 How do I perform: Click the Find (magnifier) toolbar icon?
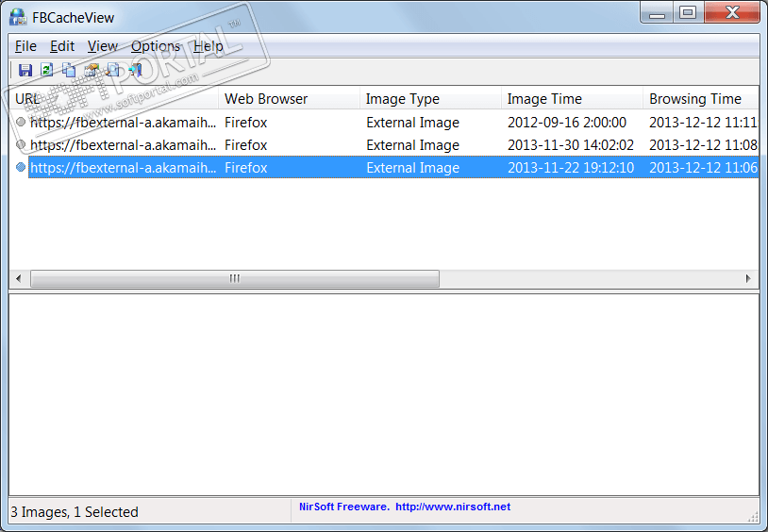tap(113, 70)
